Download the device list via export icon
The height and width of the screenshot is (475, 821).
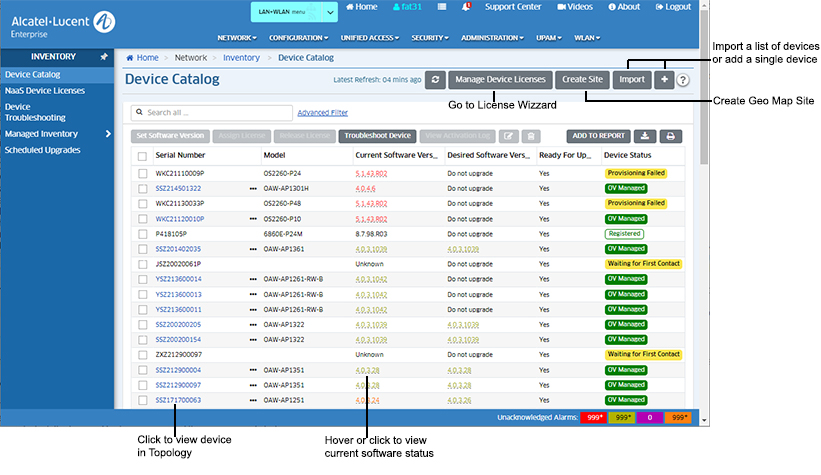point(646,136)
